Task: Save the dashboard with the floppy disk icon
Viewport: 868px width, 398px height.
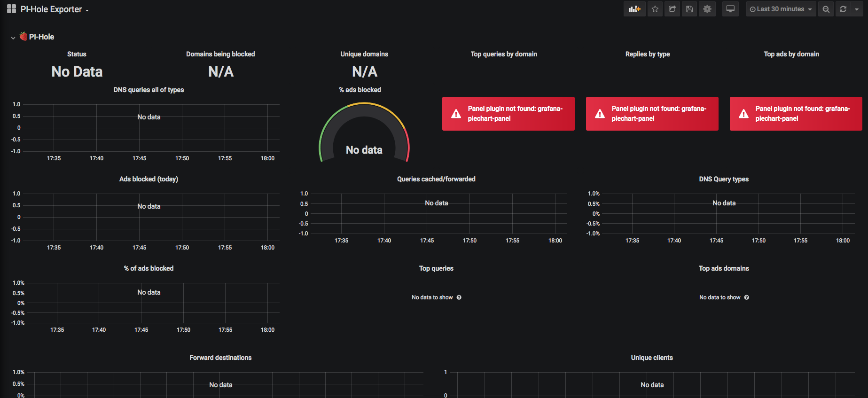Action: (689, 9)
